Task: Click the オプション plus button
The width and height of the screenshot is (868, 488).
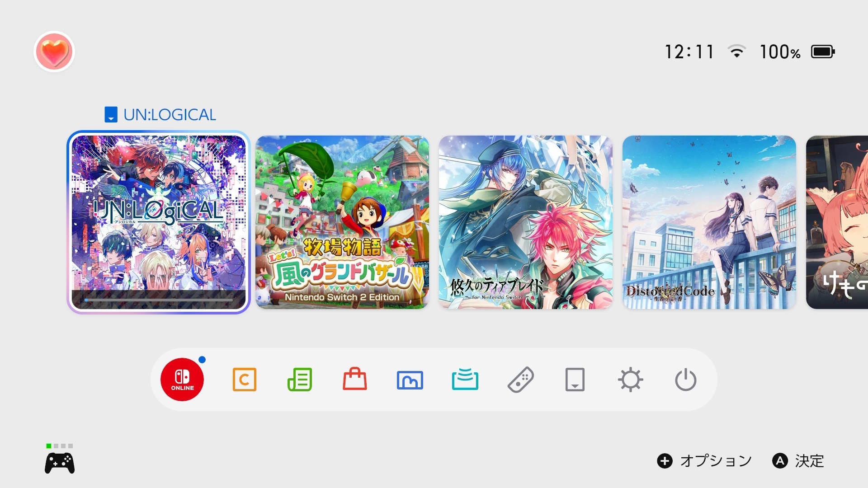Action: tap(704, 461)
